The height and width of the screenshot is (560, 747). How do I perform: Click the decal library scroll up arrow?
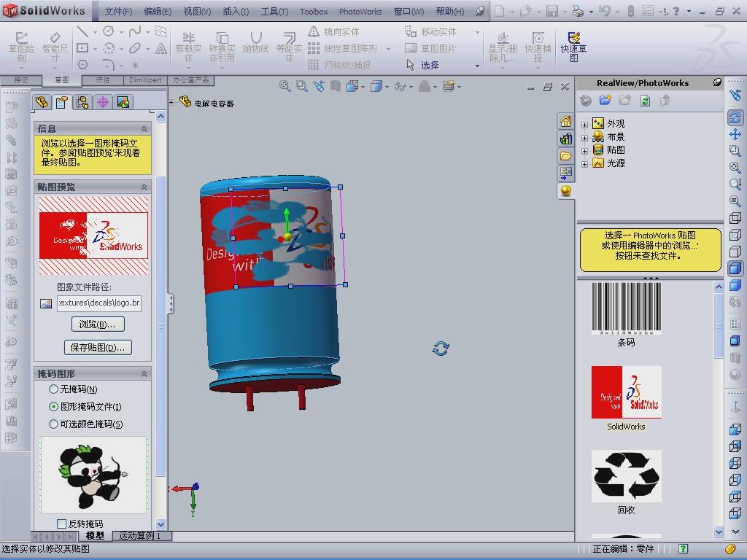click(719, 287)
